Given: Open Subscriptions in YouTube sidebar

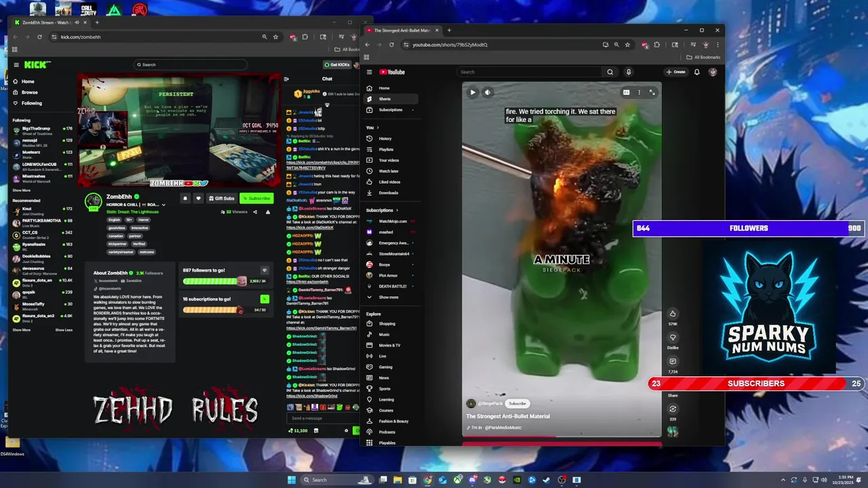Looking at the screenshot, I should tap(391, 110).
